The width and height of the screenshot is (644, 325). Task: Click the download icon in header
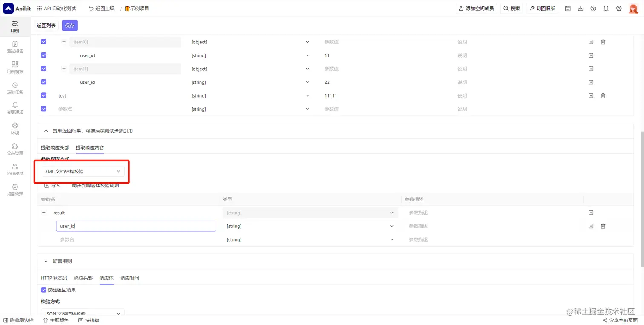pos(581,9)
